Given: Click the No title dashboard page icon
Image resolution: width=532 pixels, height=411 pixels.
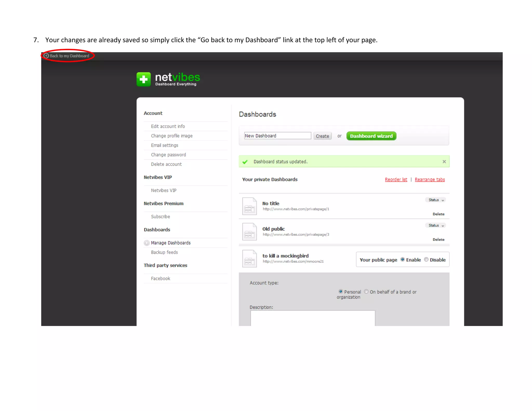Looking at the screenshot, I should 249,206.
